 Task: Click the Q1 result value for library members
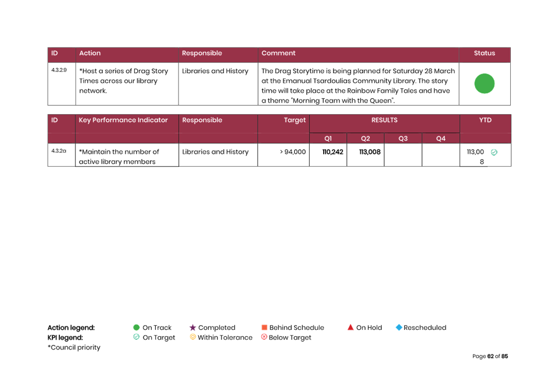point(333,152)
